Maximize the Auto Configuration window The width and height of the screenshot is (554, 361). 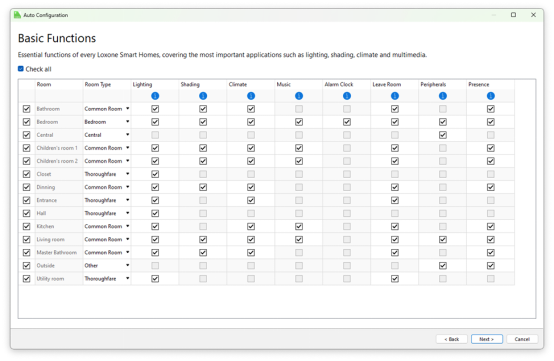pos(513,15)
